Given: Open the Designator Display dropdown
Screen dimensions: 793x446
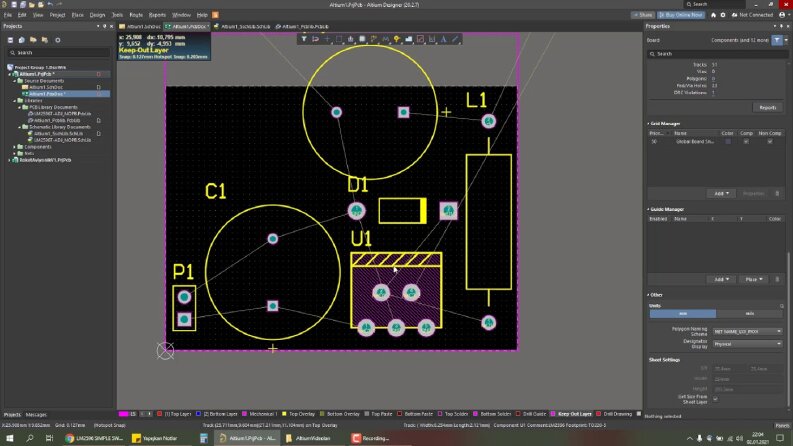Looking at the screenshot, I should [x=747, y=344].
